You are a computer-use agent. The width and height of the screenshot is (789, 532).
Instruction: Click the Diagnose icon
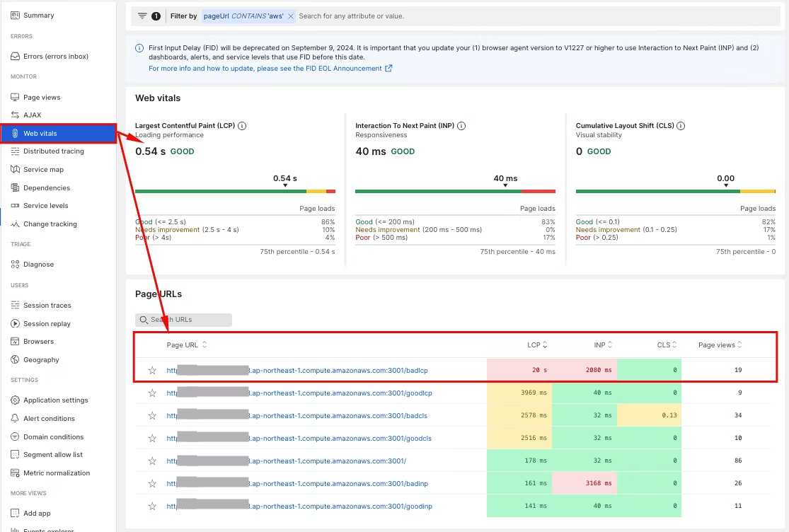click(15, 265)
